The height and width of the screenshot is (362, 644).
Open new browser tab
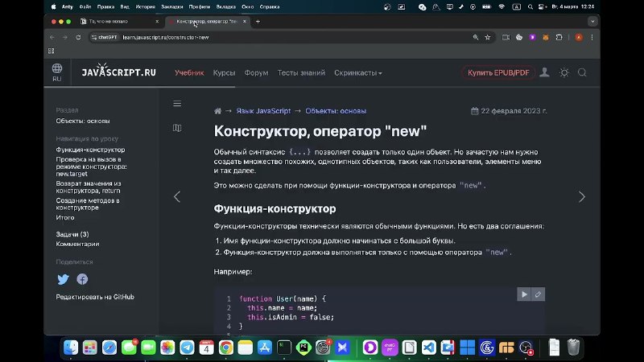pos(258,22)
